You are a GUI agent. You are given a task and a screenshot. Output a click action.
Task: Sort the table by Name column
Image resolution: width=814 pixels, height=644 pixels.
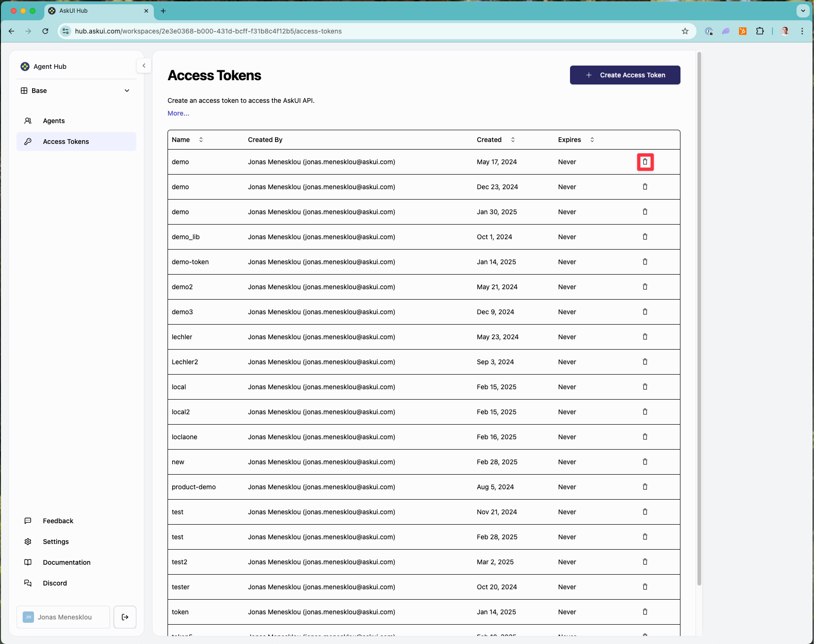(x=201, y=140)
